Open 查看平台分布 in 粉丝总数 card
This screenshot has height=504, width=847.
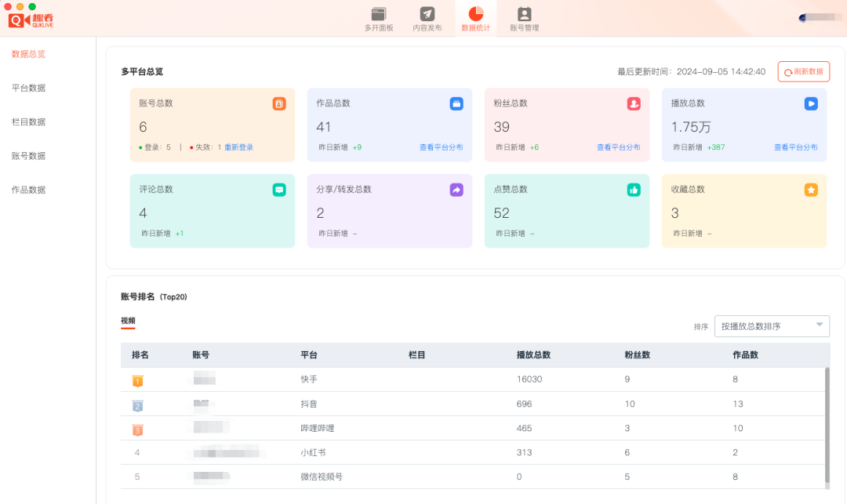point(619,147)
